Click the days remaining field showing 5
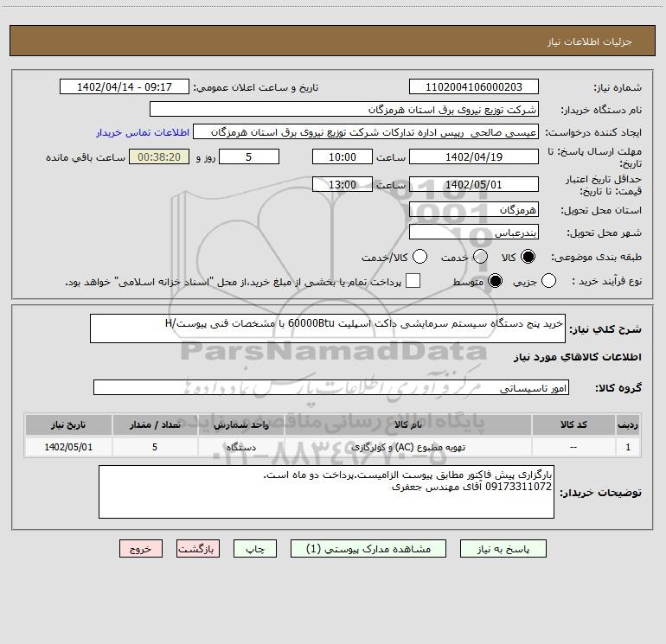The height and width of the screenshot is (644, 666). pos(249,156)
